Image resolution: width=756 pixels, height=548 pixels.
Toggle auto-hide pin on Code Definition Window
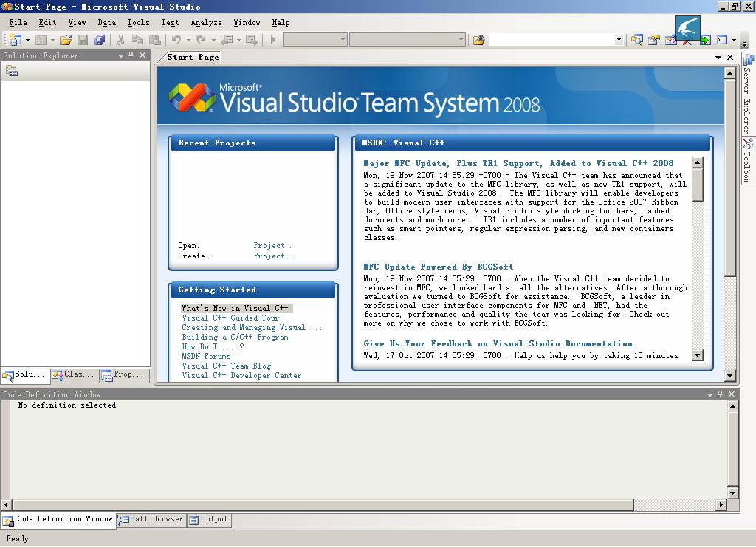coord(721,394)
